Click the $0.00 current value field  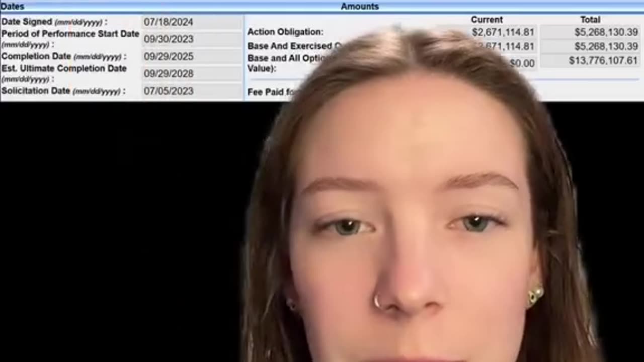521,63
